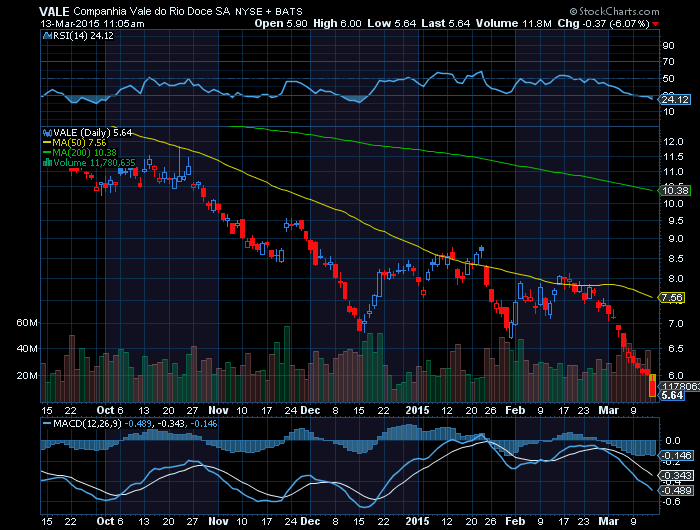Select the green MA(200) legend swatch
Viewport: 700px width, 530px height.
[x=47, y=153]
